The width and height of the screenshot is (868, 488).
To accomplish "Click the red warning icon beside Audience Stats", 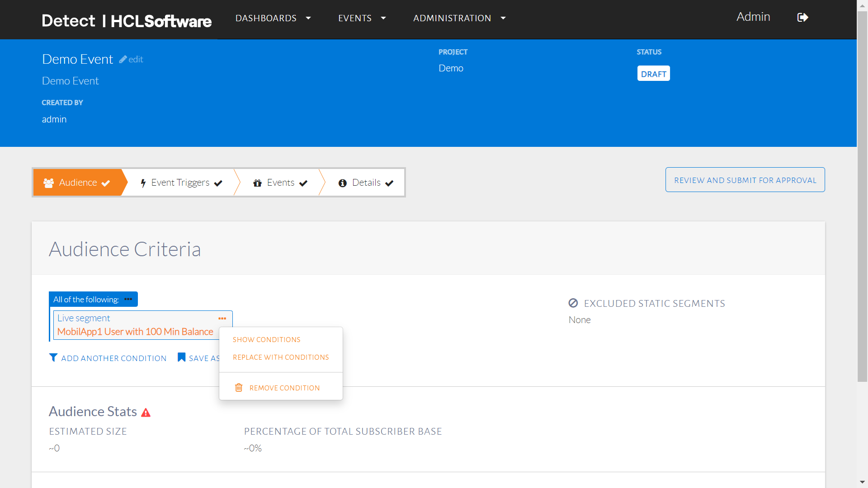I will 146,413.
